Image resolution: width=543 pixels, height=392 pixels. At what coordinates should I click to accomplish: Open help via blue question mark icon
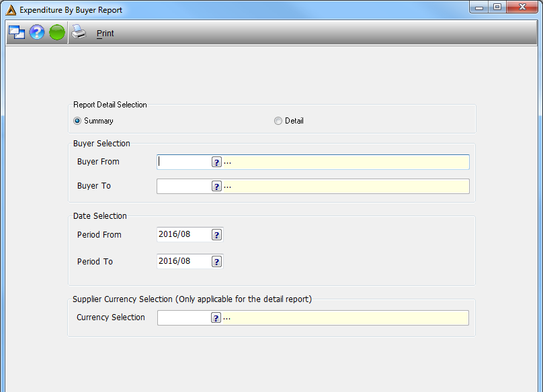click(37, 32)
